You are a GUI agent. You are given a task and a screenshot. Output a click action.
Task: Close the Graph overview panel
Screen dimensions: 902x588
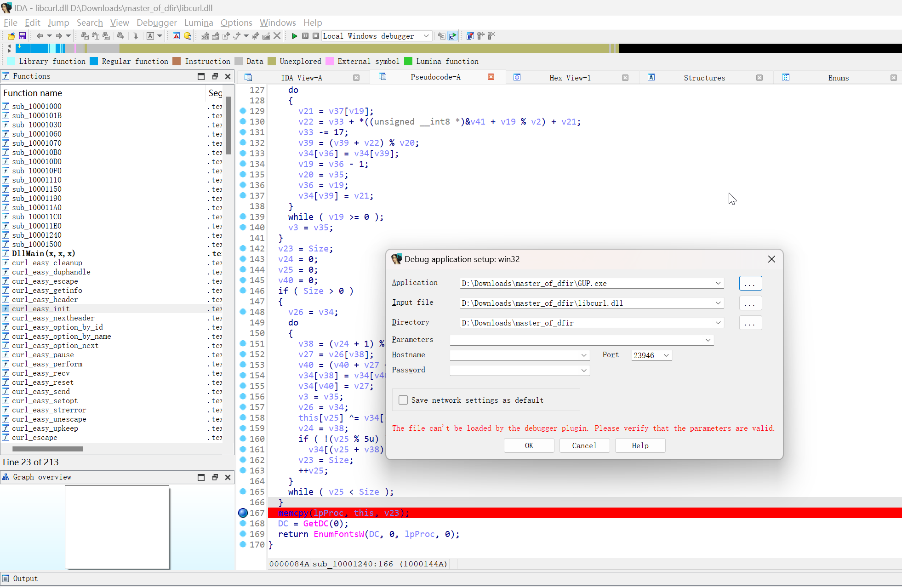228,477
